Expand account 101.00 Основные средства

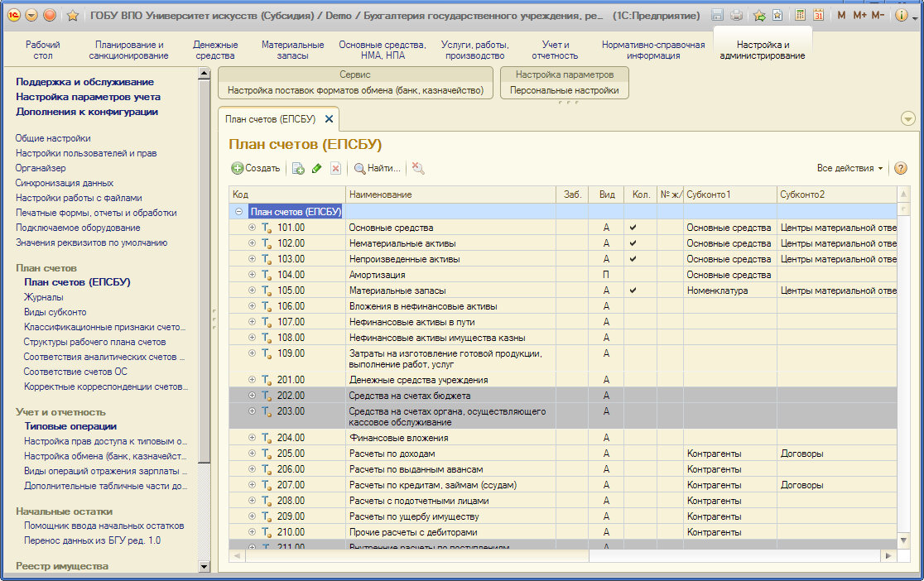(252, 227)
